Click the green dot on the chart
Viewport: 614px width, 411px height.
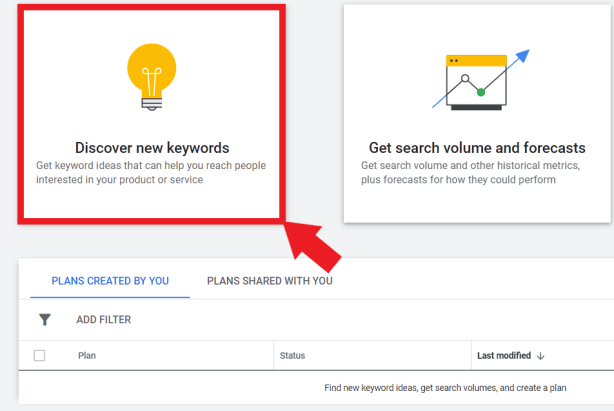pyautogui.click(x=481, y=92)
